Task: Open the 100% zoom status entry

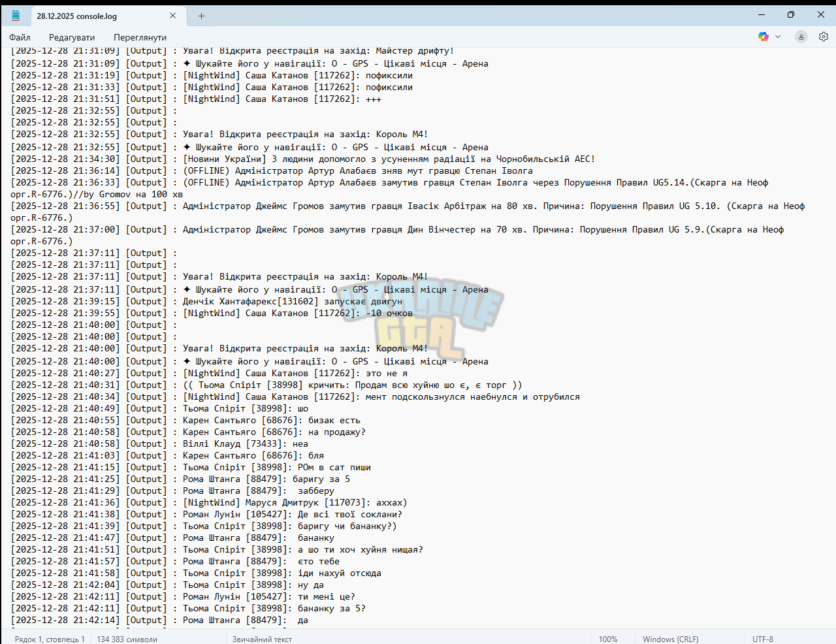Action: pos(608,639)
